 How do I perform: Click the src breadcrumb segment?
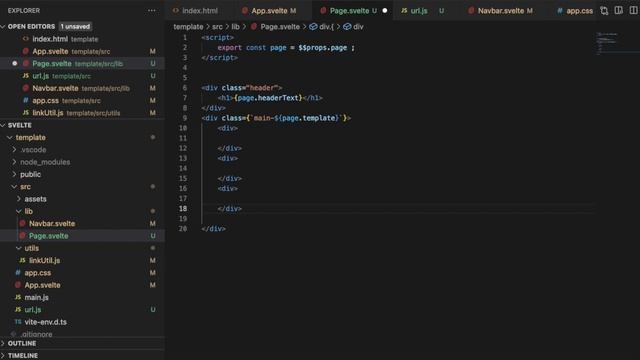tap(217, 27)
